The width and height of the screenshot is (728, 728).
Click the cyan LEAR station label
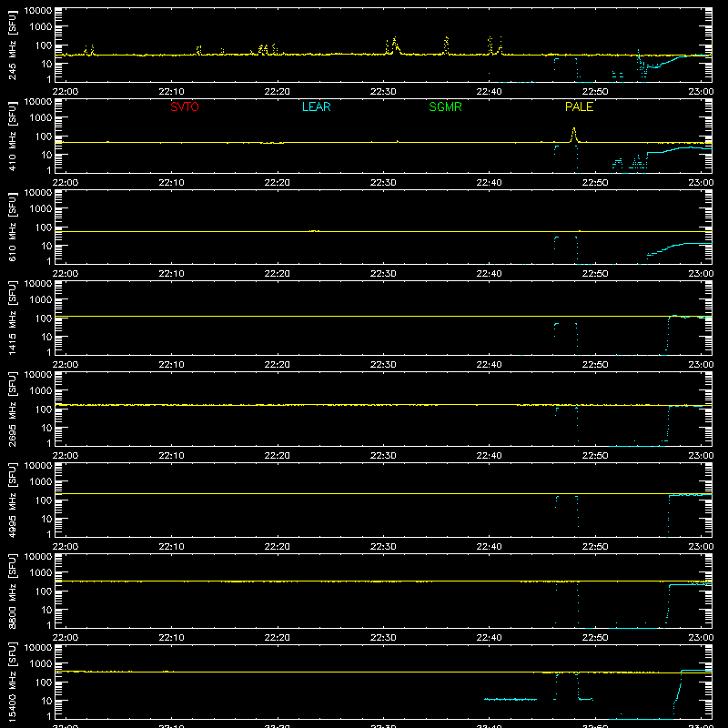point(316,106)
